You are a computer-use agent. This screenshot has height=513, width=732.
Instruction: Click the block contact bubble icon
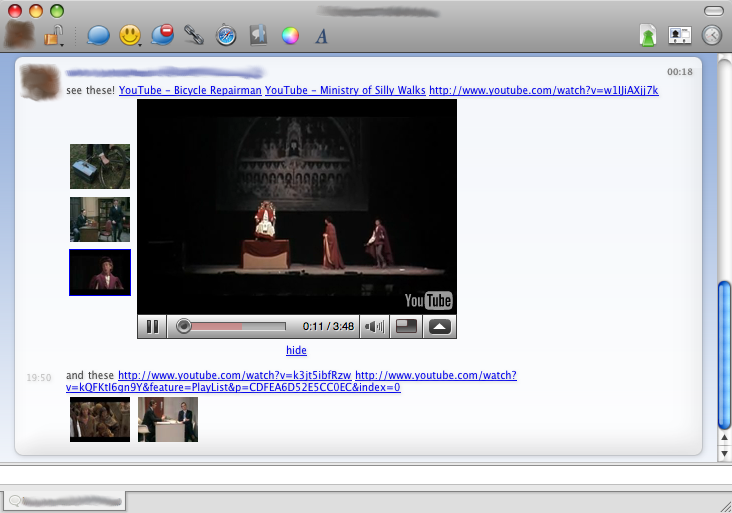162,35
